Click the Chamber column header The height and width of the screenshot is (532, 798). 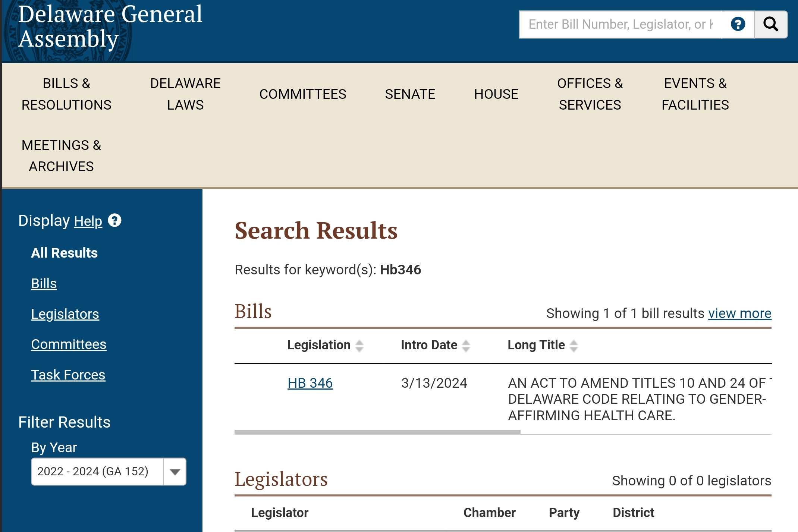point(489,513)
